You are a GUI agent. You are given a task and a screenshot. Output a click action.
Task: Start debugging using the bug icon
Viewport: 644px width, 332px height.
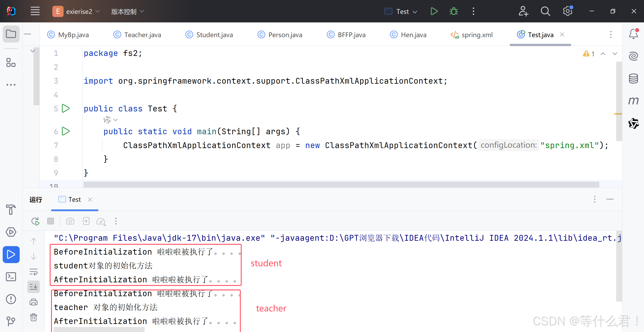pyautogui.click(x=453, y=11)
